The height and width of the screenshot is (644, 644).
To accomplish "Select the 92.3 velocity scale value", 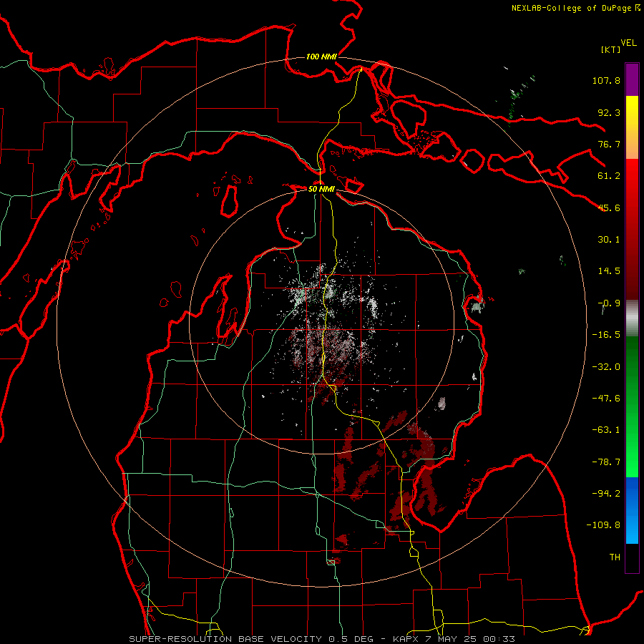I will tap(609, 112).
